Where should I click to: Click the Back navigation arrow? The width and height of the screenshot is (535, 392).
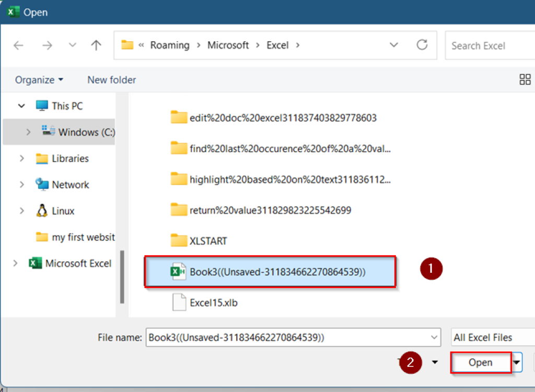point(18,45)
